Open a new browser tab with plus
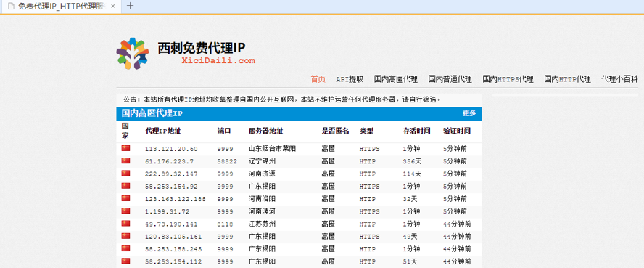The image size is (644, 268). pyautogui.click(x=131, y=6)
